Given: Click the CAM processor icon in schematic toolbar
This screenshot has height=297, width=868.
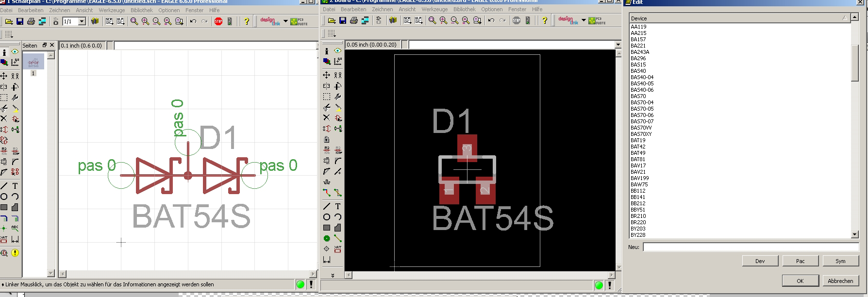Looking at the screenshot, I should click(42, 21).
